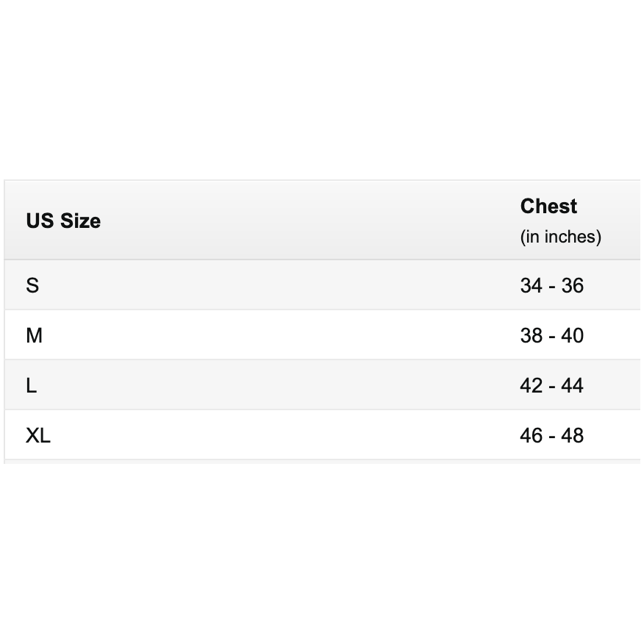This screenshot has width=644, height=644.
Task: Click the number 34 in the S row
Action: [x=531, y=285]
